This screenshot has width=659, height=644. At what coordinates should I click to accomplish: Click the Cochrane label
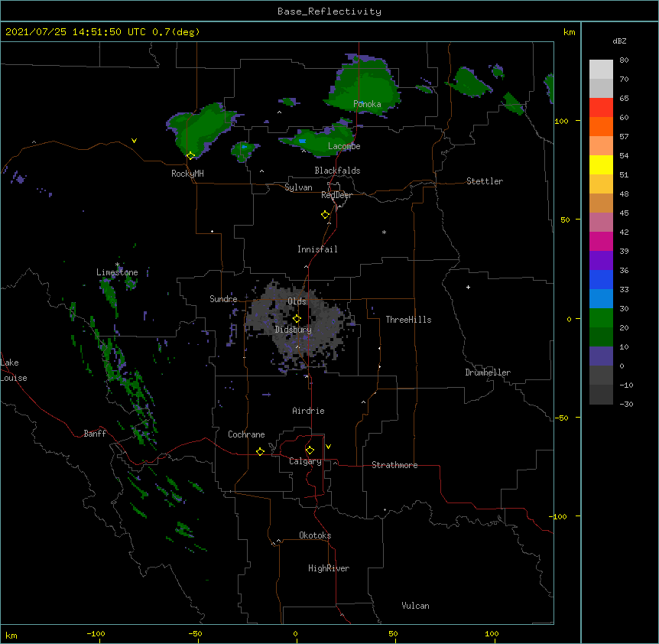pyautogui.click(x=246, y=434)
